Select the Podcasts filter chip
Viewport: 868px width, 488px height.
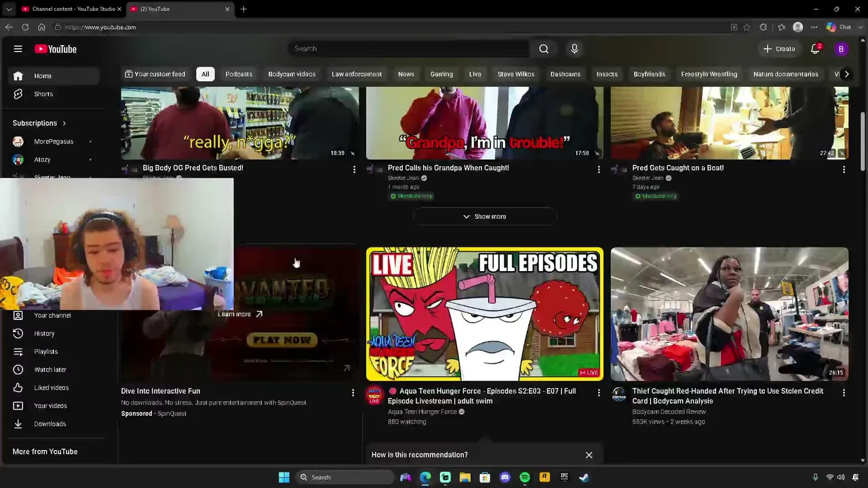pos(239,74)
